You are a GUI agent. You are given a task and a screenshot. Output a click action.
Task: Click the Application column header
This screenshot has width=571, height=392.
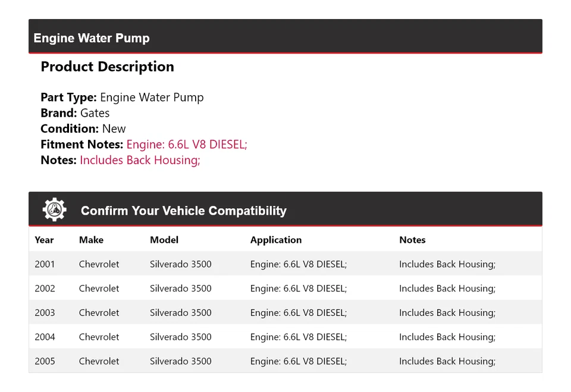pos(275,240)
